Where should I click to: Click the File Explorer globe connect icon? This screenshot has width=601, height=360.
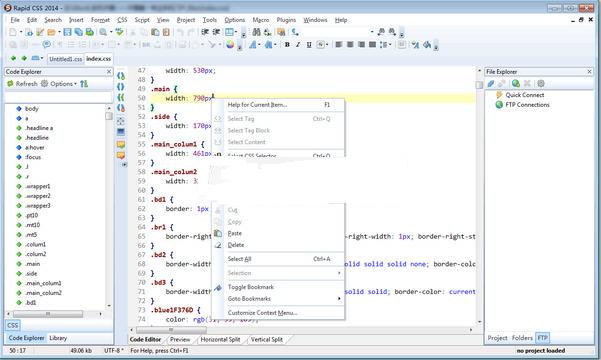coord(516,84)
